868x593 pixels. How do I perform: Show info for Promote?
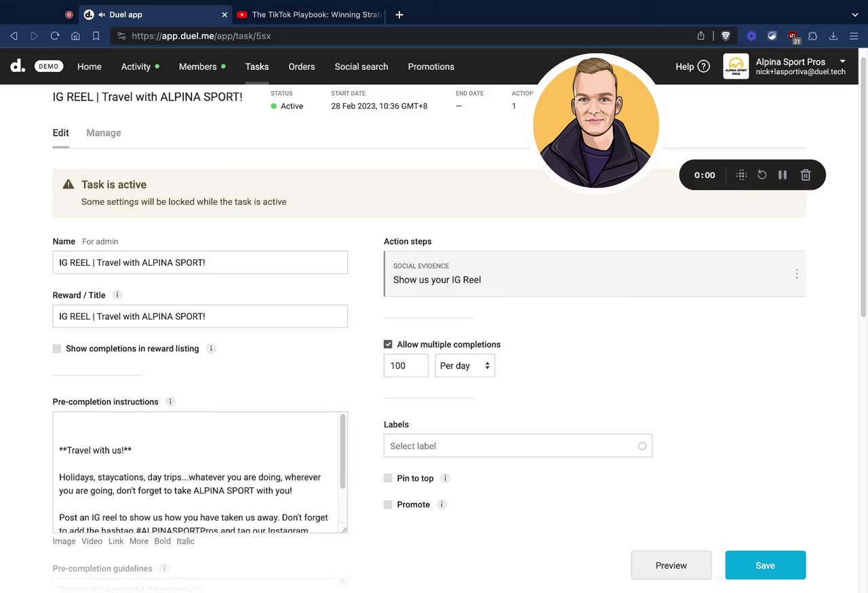coord(441,505)
